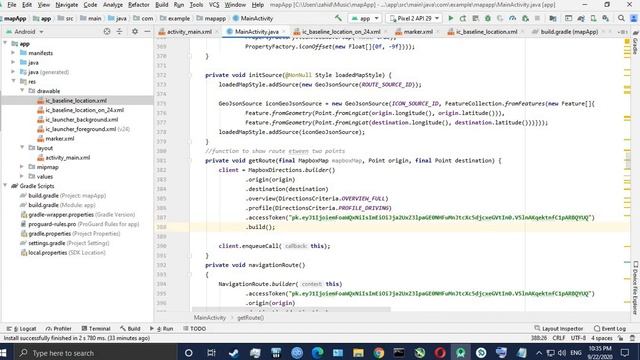Open the Project panel settings gear

point(135,31)
